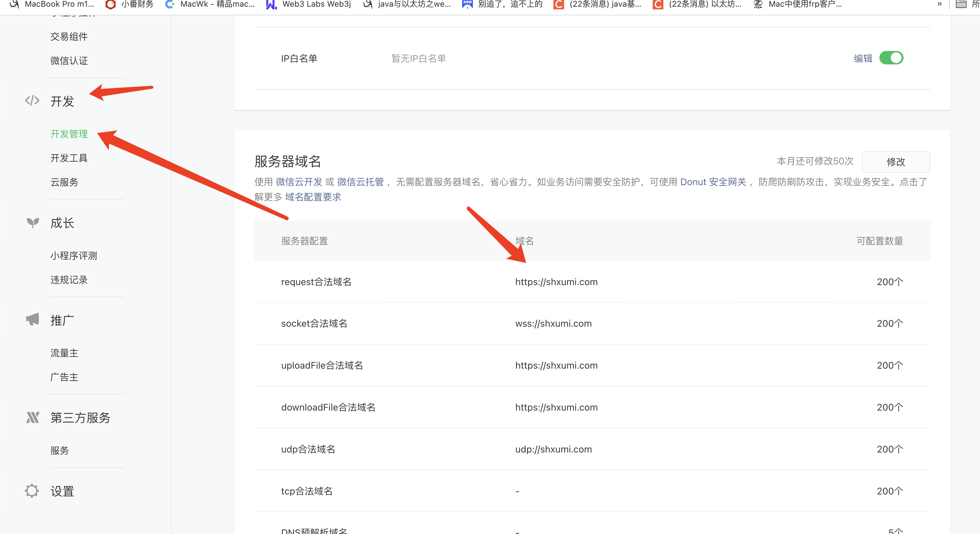Image resolution: width=980 pixels, height=534 pixels.
Task: Click the uploadFile domain https://shxumi.com
Action: 556,365
